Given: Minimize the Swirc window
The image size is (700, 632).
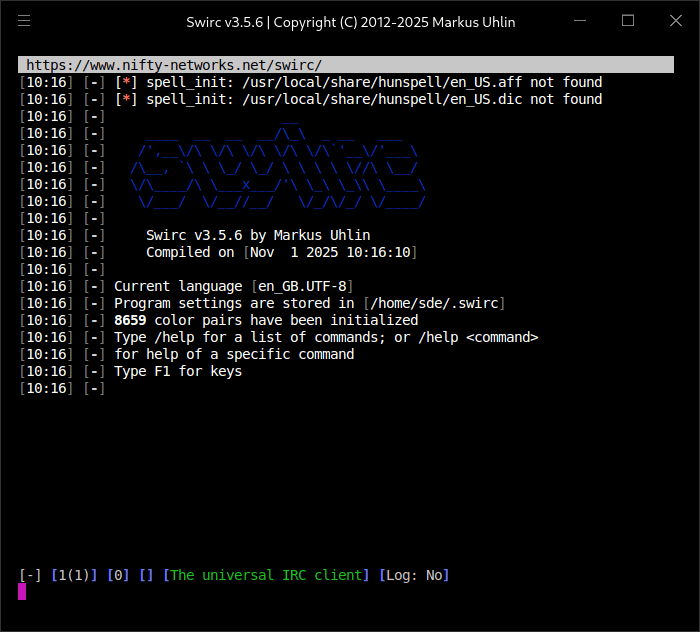Looking at the screenshot, I should click(x=580, y=21).
